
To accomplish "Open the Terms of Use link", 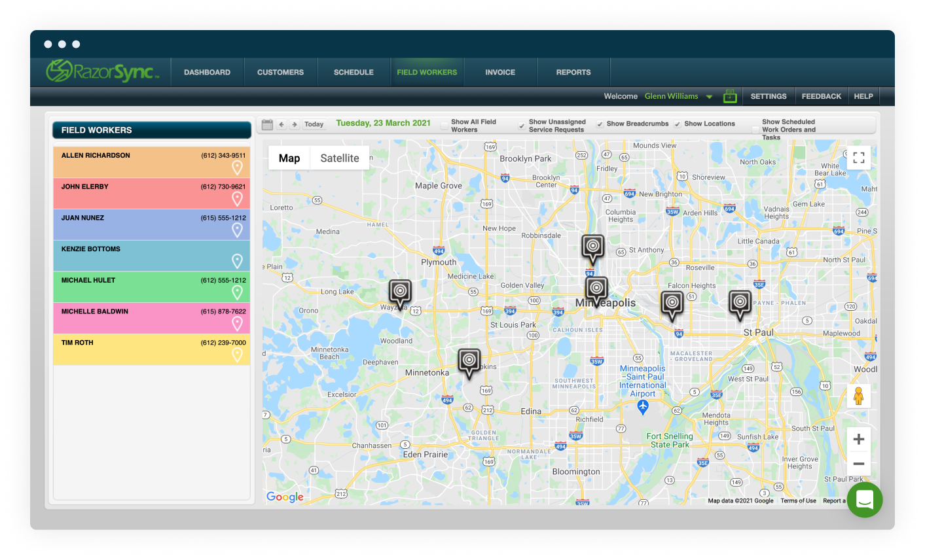I will pyautogui.click(x=798, y=501).
